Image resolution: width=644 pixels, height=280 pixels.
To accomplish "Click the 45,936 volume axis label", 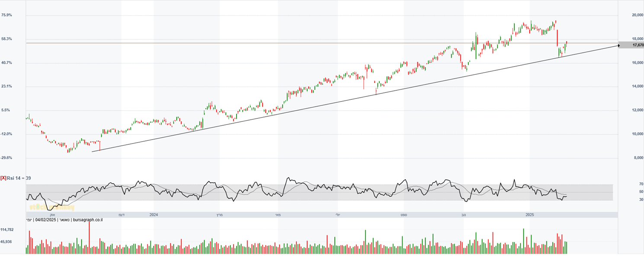I will 6,242.
